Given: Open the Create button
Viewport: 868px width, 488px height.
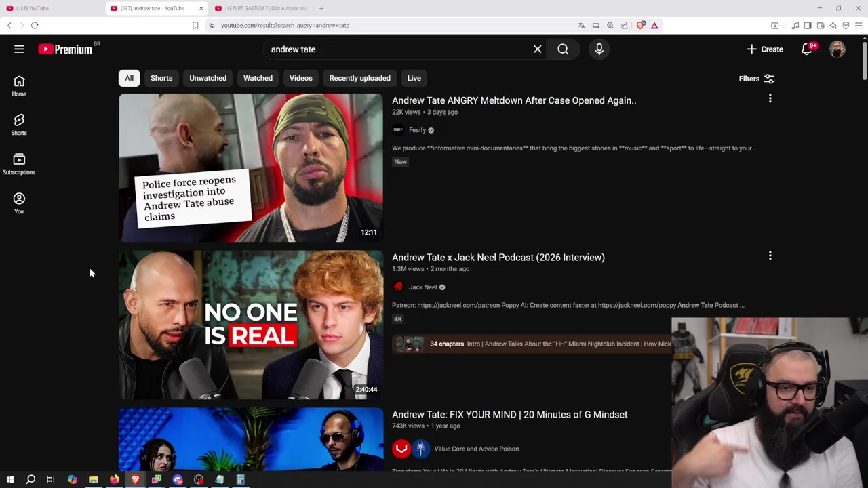Looking at the screenshot, I should tap(765, 49).
